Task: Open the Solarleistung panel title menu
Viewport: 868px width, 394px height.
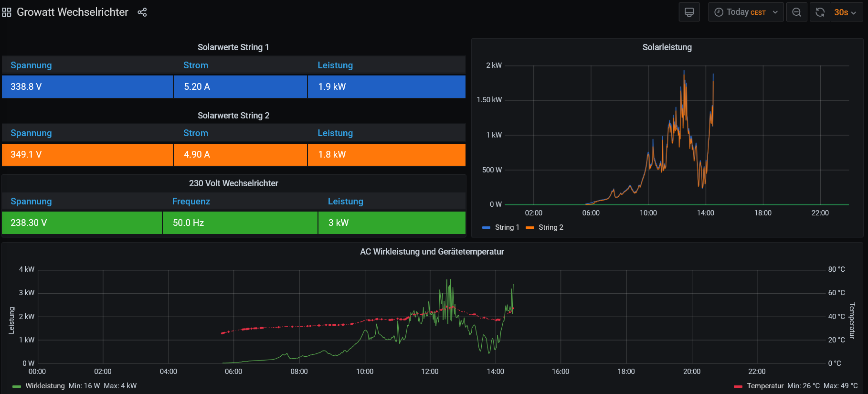Action: click(x=667, y=47)
